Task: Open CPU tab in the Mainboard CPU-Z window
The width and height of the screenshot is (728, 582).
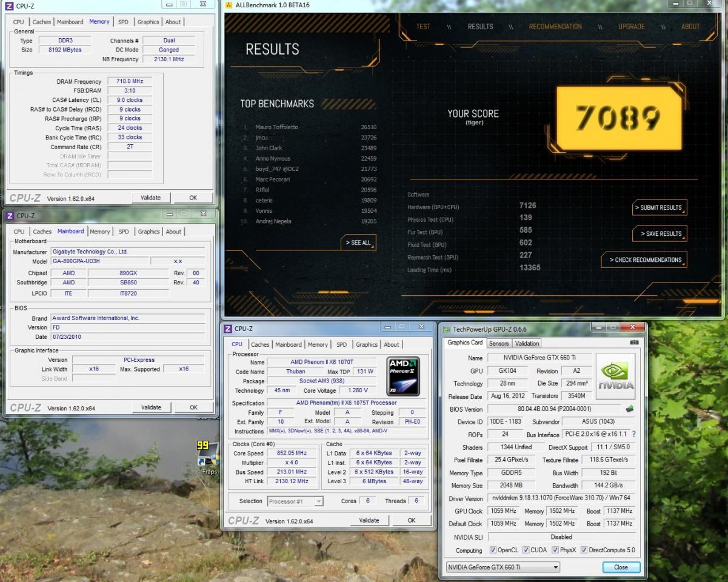Action: 19,232
